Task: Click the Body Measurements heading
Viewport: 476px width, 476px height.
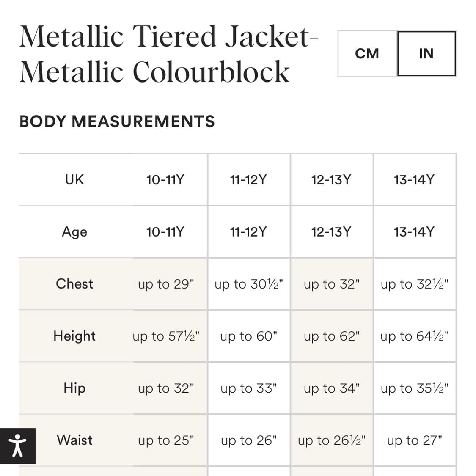Action: click(117, 121)
